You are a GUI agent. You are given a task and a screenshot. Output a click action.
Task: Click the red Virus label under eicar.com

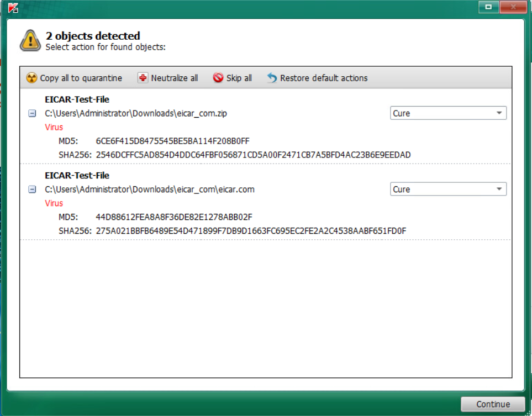(x=54, y=203)
